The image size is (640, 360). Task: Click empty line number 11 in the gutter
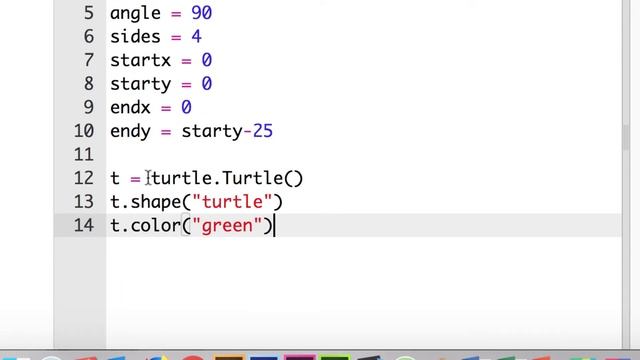[84, 155]
